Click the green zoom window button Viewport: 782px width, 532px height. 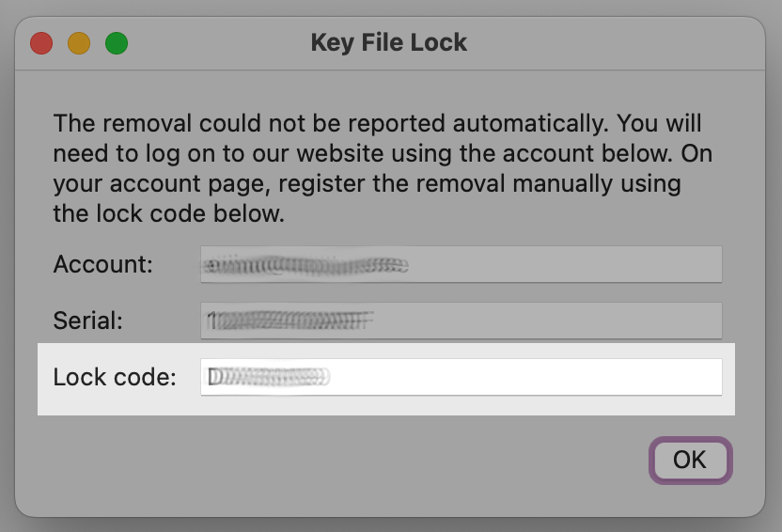pos(116,43)
